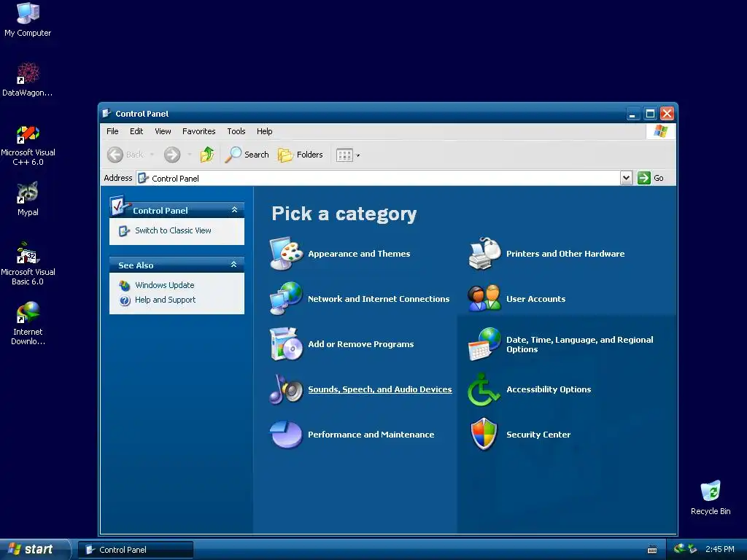Click the Security Center shield icon
This screenshot has height=560, width=747.
click(x=484, y=435)
